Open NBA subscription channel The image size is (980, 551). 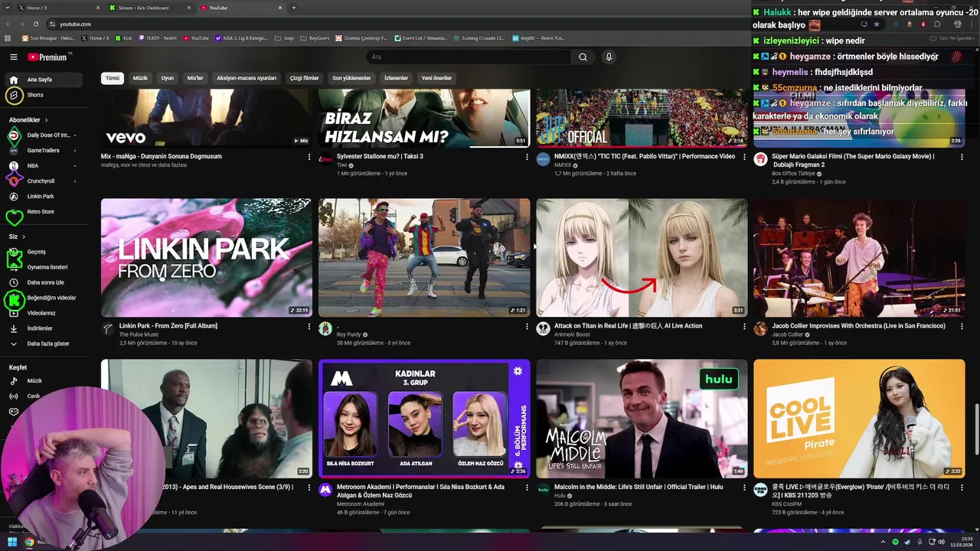pyautogui.click(x=44, y=166)
